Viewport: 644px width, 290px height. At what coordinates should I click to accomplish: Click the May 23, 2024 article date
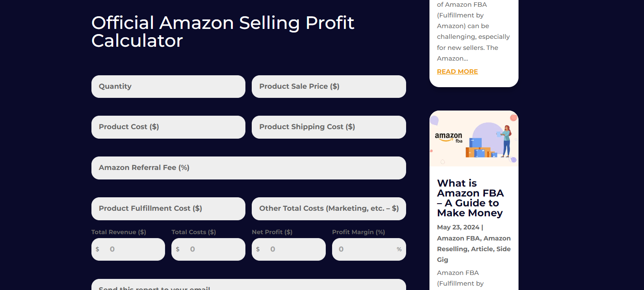tap(458, 227)
